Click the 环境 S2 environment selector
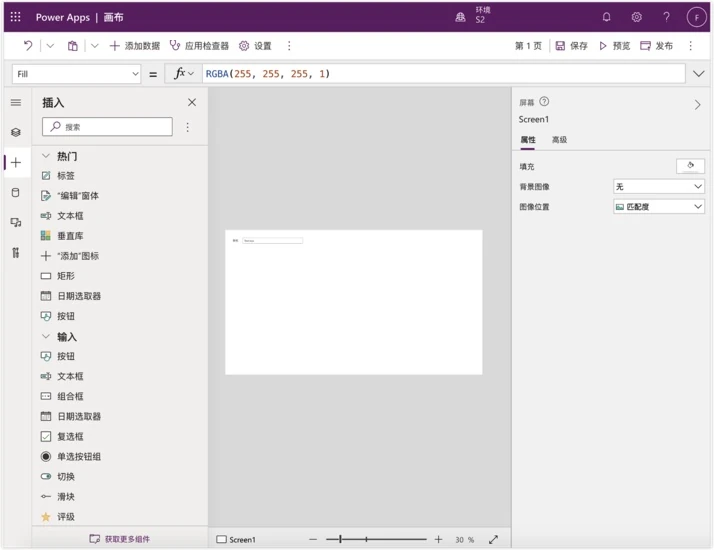Screen dimensions: 714x550 (473, 15)
